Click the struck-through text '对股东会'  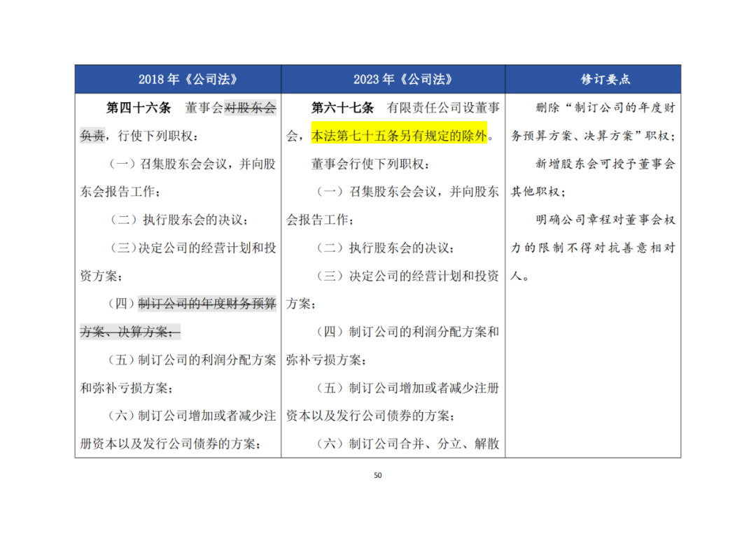pyautogui.click(x=251, y=108)
